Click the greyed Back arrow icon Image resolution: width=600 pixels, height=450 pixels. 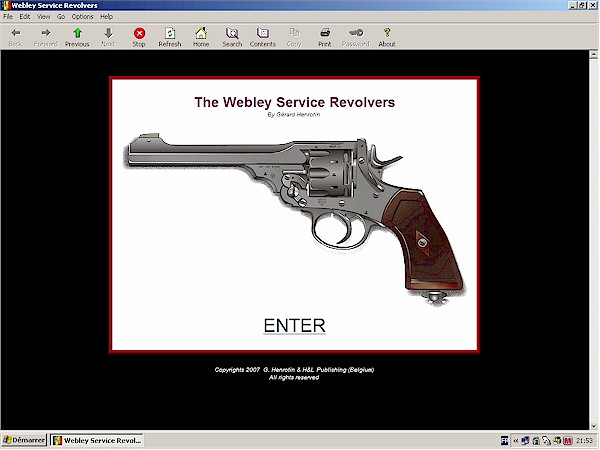[16, 33]
